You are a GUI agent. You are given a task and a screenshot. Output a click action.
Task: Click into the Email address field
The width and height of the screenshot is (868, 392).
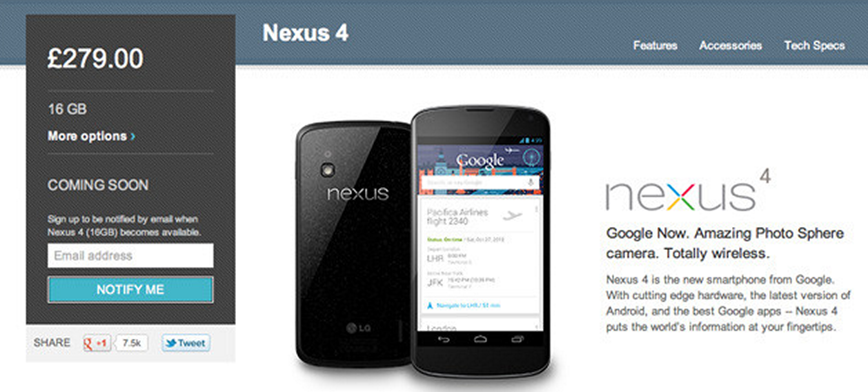[x=130, y=255]
